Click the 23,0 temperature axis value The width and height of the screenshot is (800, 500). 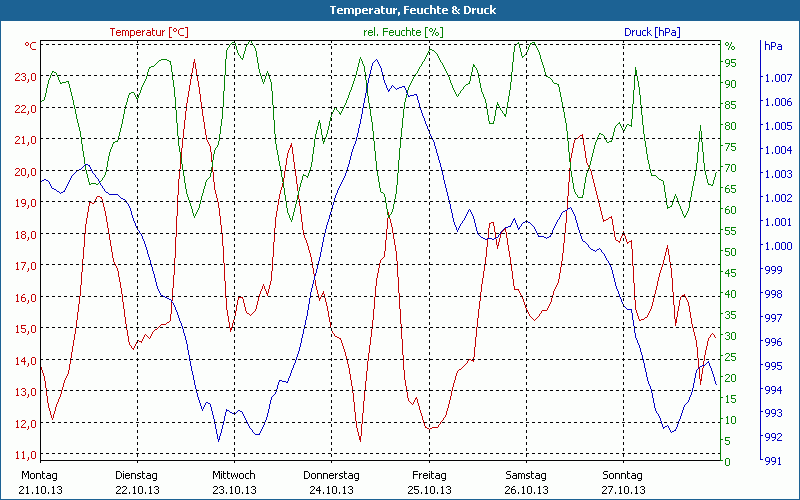26,77
